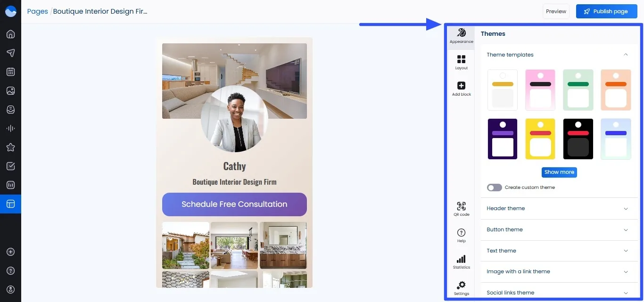Image resolution: width=644 pixels, height=302 pixels.
Task: Open the QR code panel
Action: click(x=461, y=208)
